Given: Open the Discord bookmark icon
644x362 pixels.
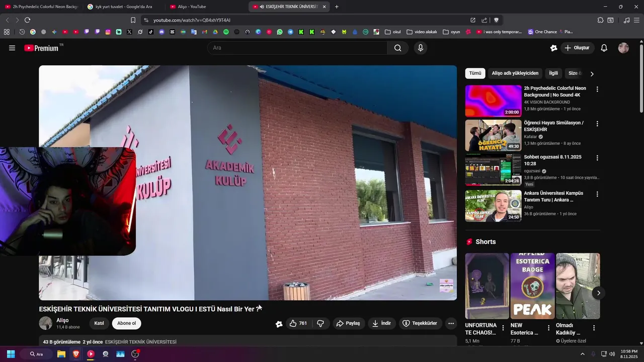Looking at the screenshot, I should 162,32.
